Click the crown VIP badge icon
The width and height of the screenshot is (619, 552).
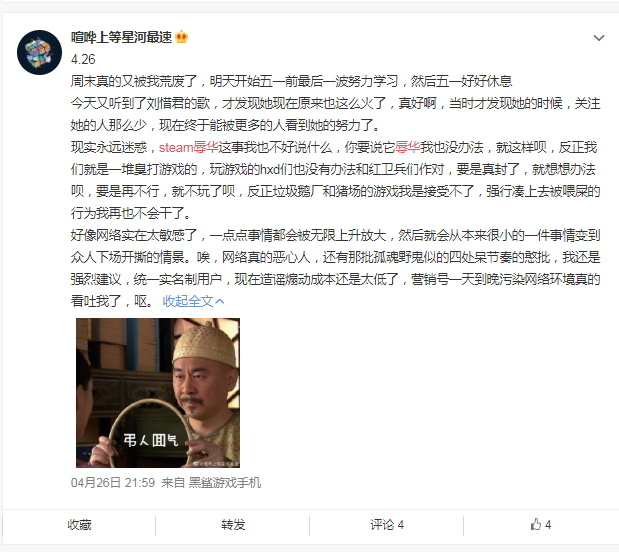coord(181,37)
